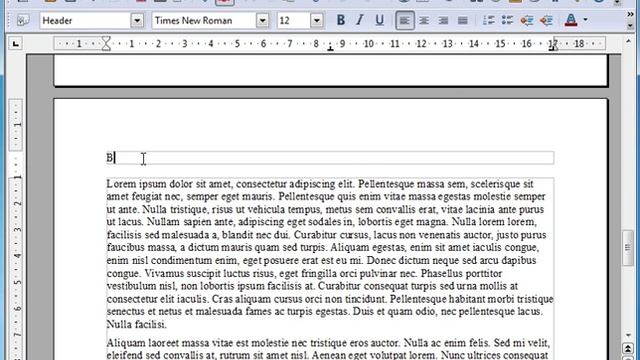Click the vertical scrollbar up arrow
The image size is (640, 360).
(x=628, y=42)
